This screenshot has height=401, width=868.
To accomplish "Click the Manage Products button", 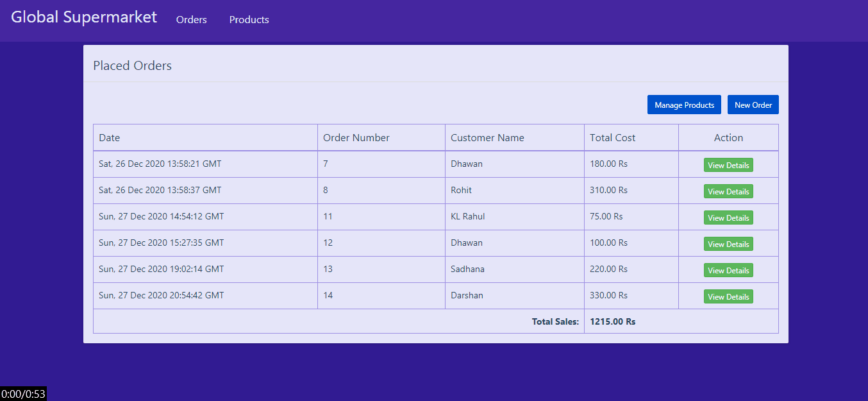I will (684, 105).
